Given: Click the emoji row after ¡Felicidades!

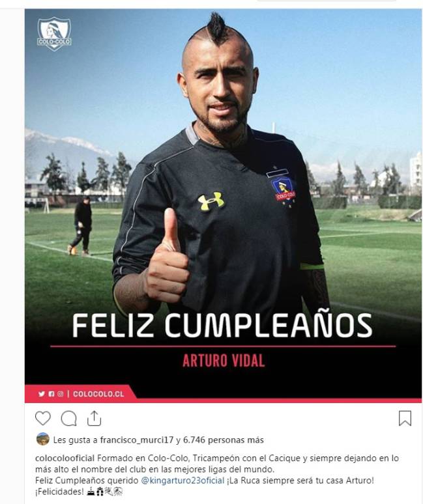Looking at the screenshot, I should point(104,492).
